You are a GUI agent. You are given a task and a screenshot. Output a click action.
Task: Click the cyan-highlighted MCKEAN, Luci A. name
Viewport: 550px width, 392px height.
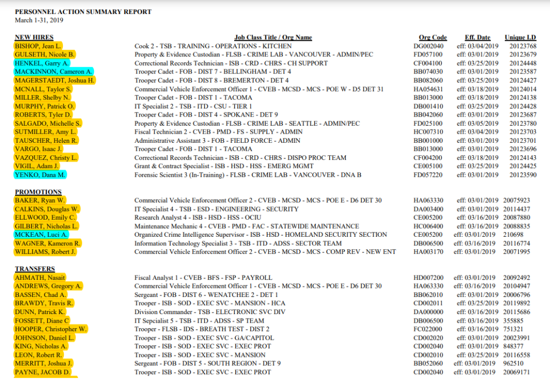click(x=41, y=235)
